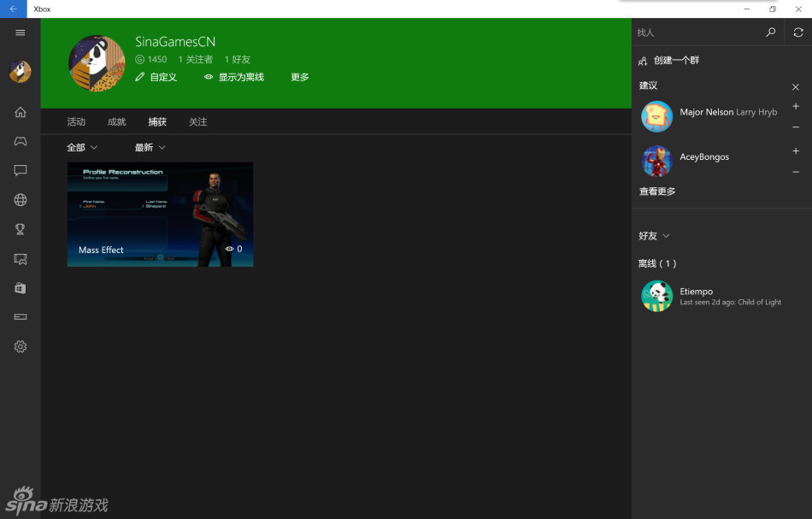The image size is (812, 519).
Task: Click 查看更多 to see more suggestions
Action: (657, 192)
